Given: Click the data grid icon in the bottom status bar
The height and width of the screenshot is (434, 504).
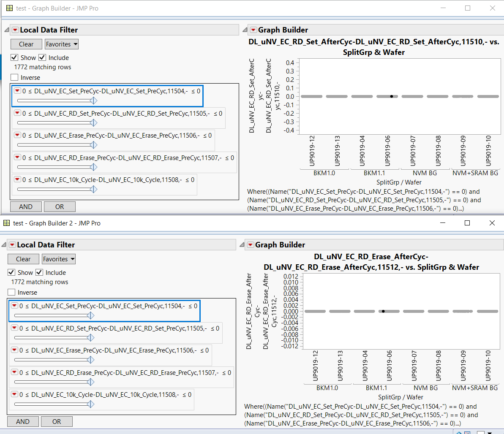Looking at the screenshot, I should coord(467,433).
